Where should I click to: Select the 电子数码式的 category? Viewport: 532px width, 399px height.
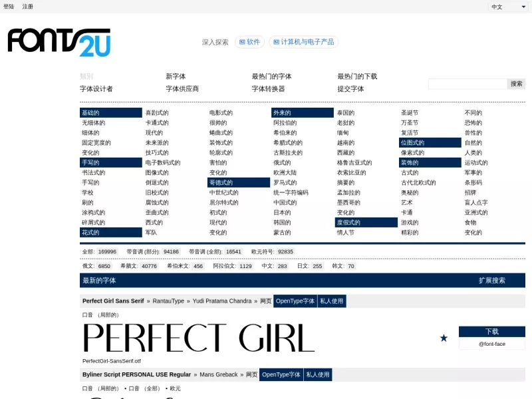[x=163, y=162]
